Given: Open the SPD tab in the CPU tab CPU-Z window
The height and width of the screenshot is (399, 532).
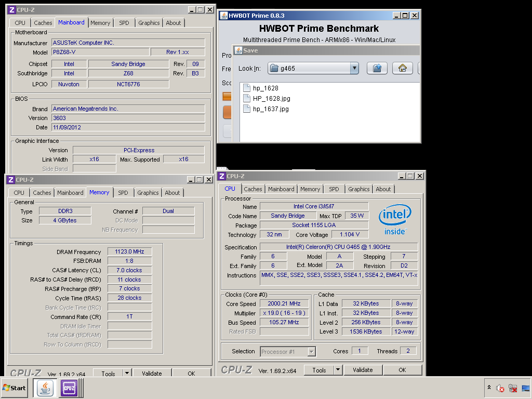Looking at the screenshot, I should tap(334, 189).
